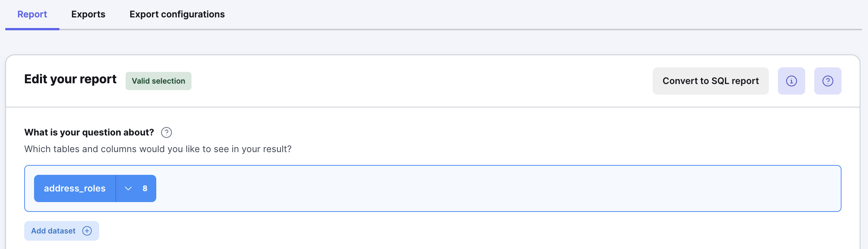Click help icon beside question heading
This screenshot has width=868, height=249.
(x=166, y=132)
